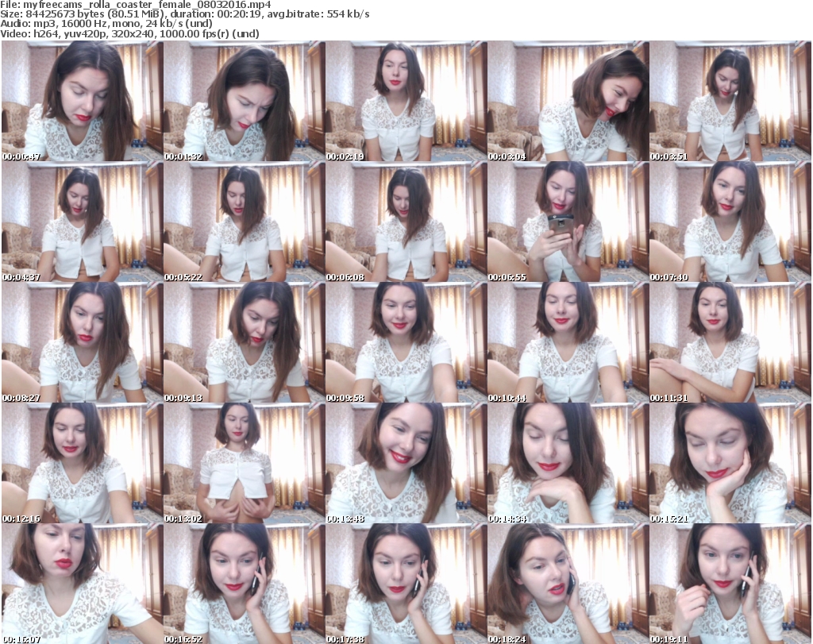Click the "File:" name line in header

coord(135,6)
